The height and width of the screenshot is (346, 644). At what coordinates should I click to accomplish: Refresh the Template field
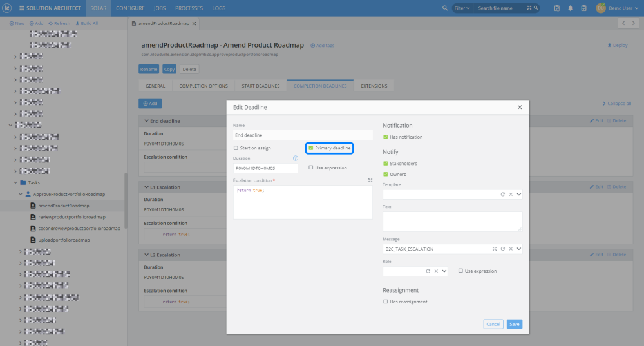[503, 195]
